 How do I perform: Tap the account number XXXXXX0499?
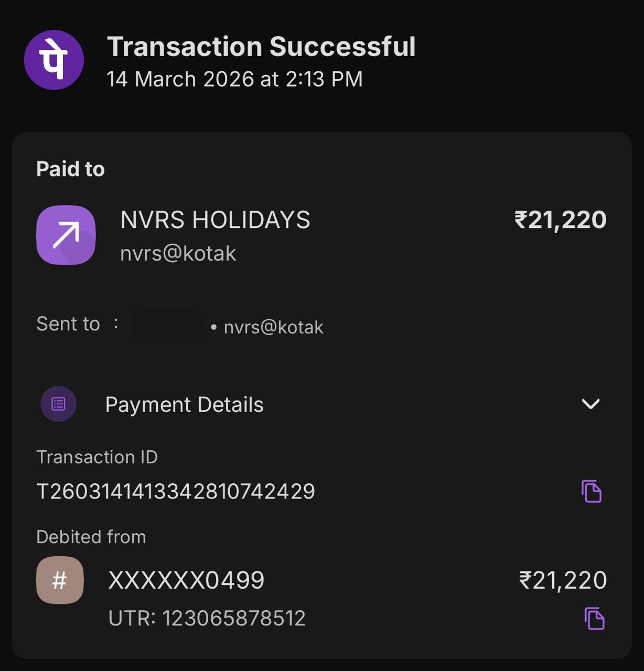click(186, 580)
